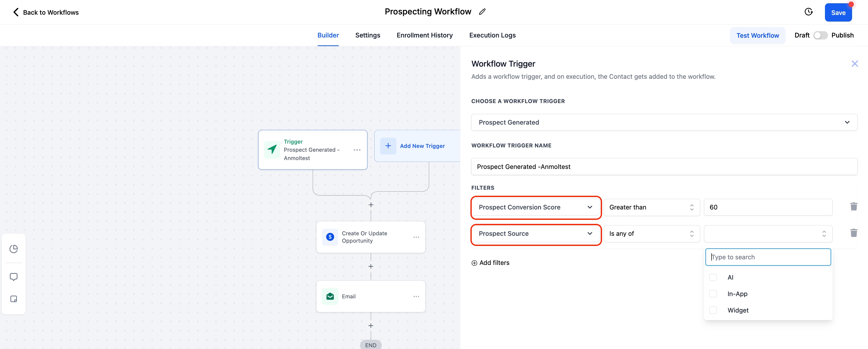Image resolution: width=868 pixels, height=349 pixels.
Task: Open the pie chart stats icon
Action: 14,249
